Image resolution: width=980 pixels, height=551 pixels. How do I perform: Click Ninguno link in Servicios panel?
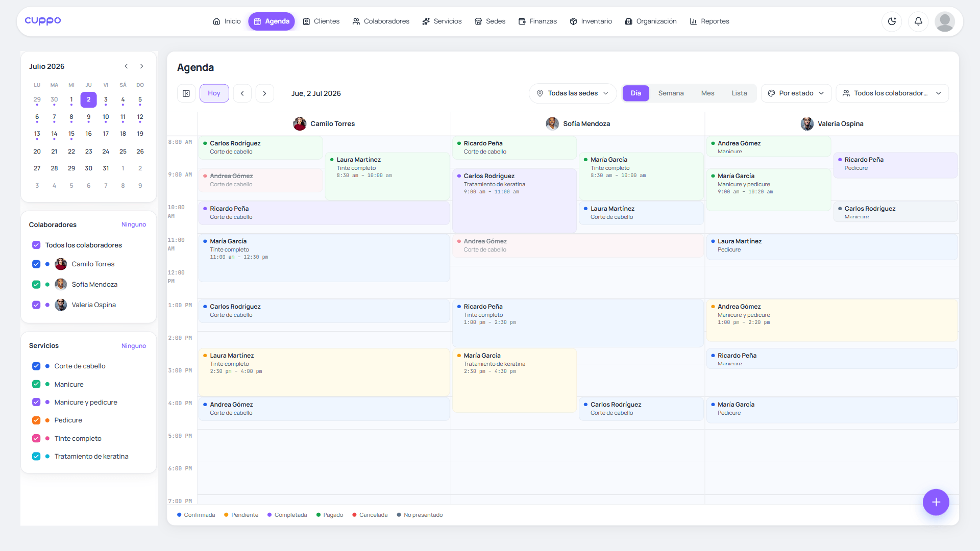tap(134, 346)
